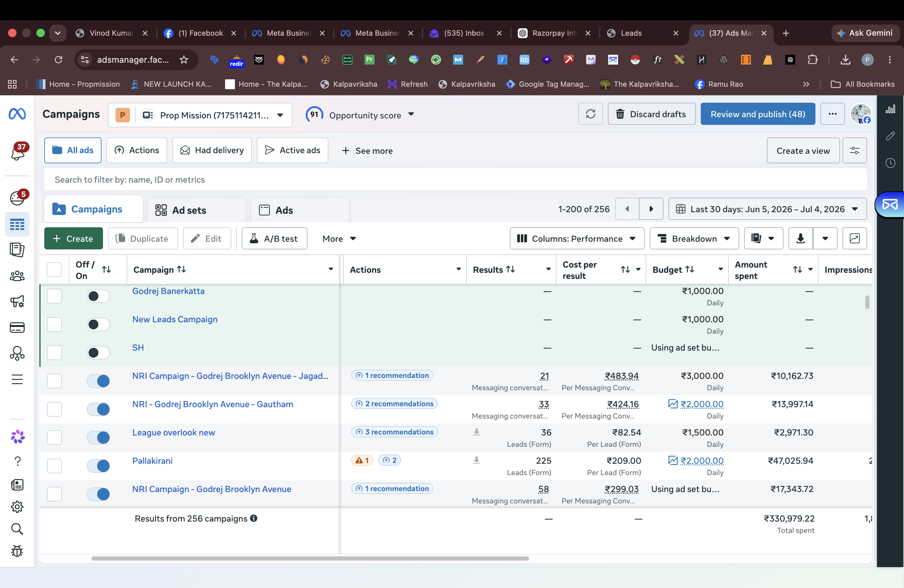Open campaigns table icon in left sidebar
This screenshot has width=904, height=588.
click(17, 224)
